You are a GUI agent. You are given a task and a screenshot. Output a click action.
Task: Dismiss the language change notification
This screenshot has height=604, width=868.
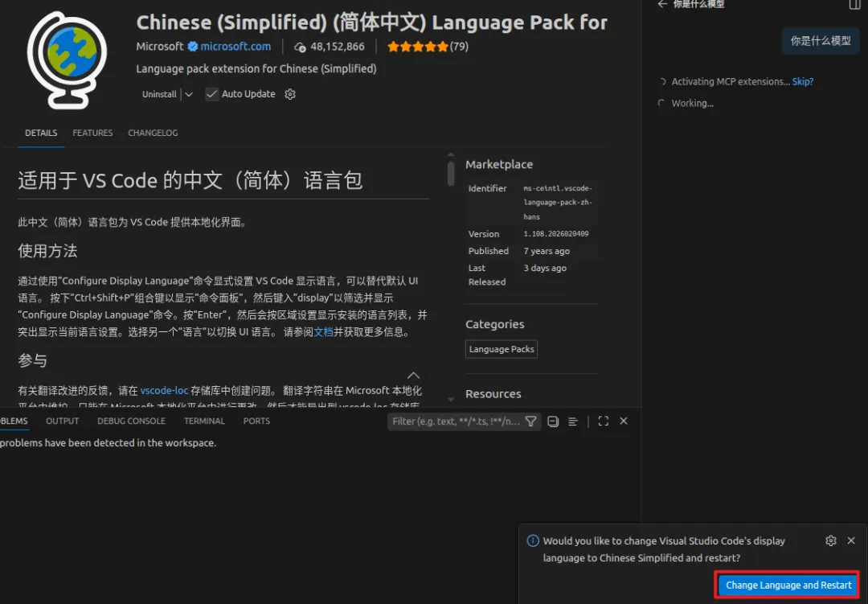[851, 540]
